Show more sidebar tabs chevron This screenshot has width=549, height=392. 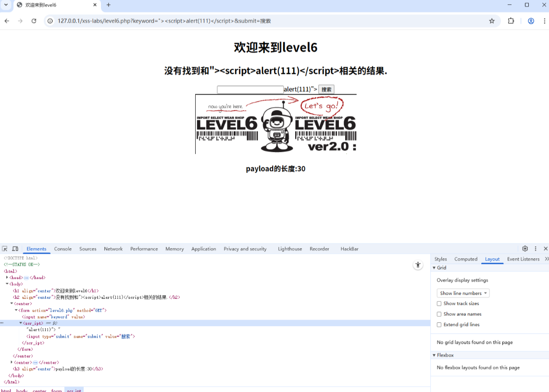[547, 259]
